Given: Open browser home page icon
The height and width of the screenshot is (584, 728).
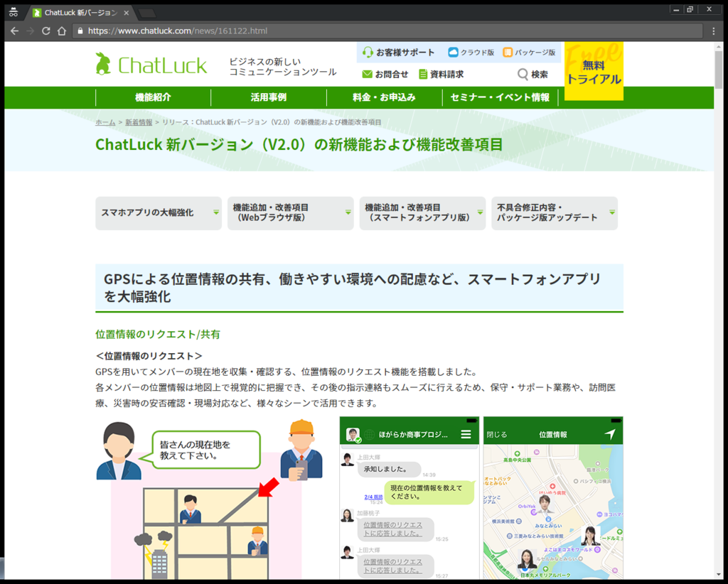Looking at the screenshot, I should click(x=62, y=31).
